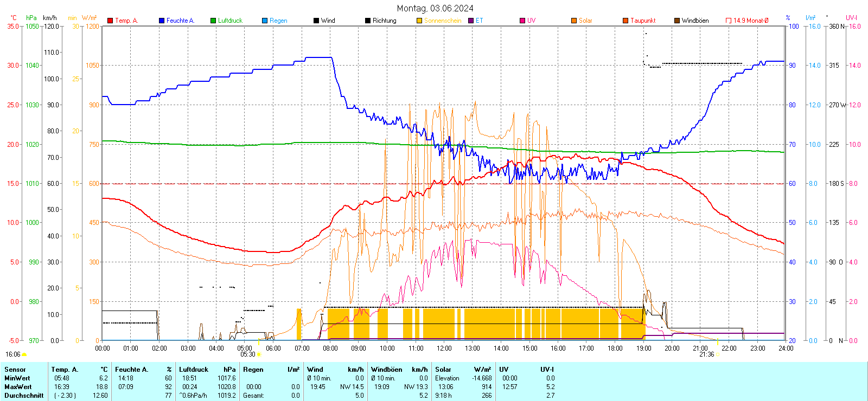Click the magenta UV legend square
The image size is (868, 401).
click(x=522, y=21)
